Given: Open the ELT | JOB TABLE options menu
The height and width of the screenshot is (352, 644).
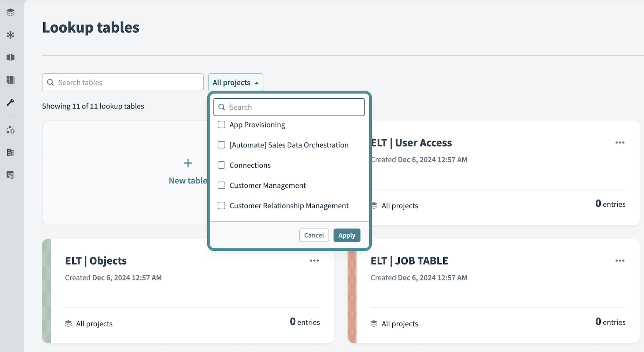Looking at the screenshot, I should coord(620,260).
